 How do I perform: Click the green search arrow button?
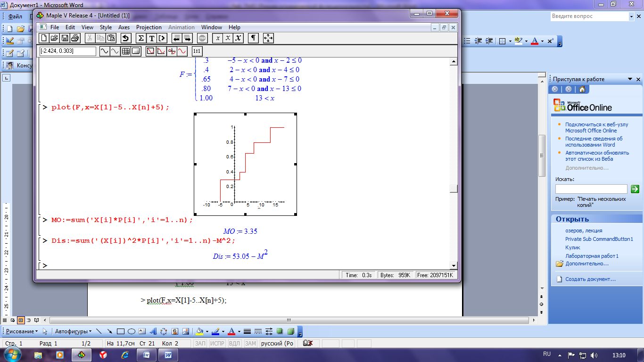(x=635, y=189)
